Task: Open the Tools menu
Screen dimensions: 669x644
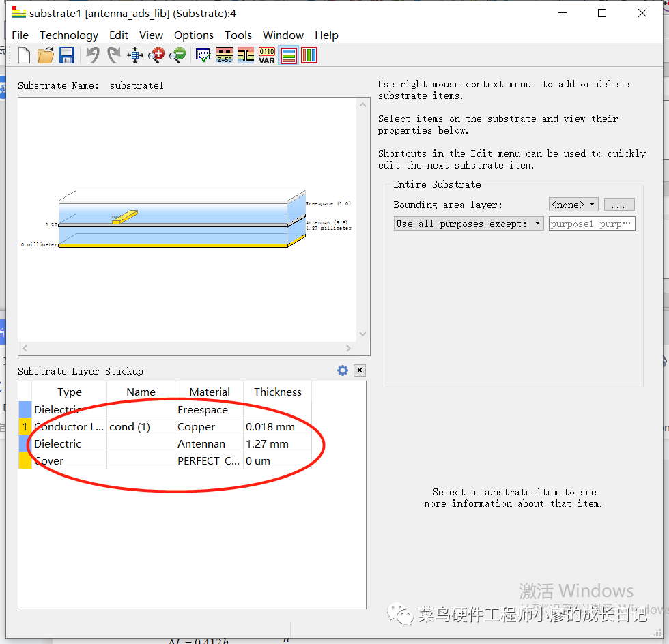Action: pos(238,35)
